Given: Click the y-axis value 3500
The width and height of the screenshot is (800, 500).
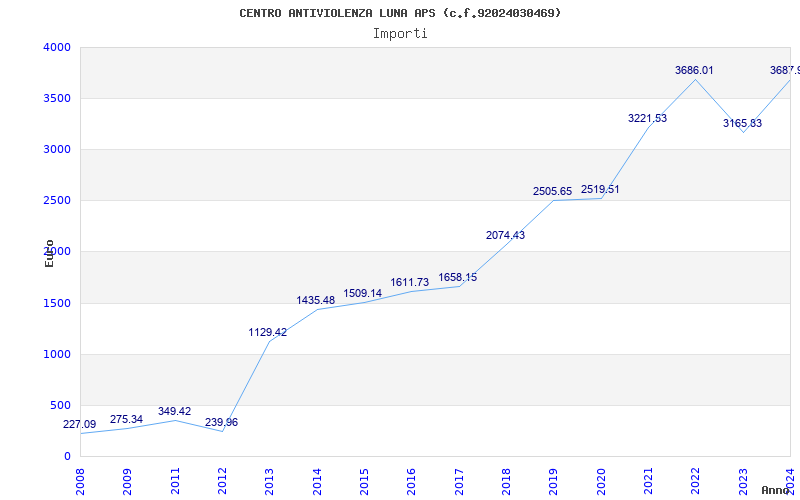Looking at the screenshot, I should pyautogui.click(x=57, y=98).
